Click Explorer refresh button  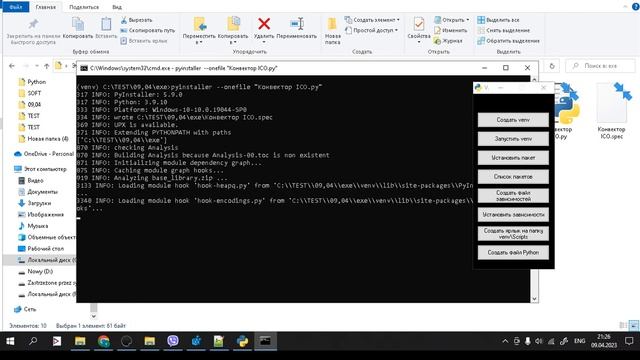(552, 66)
